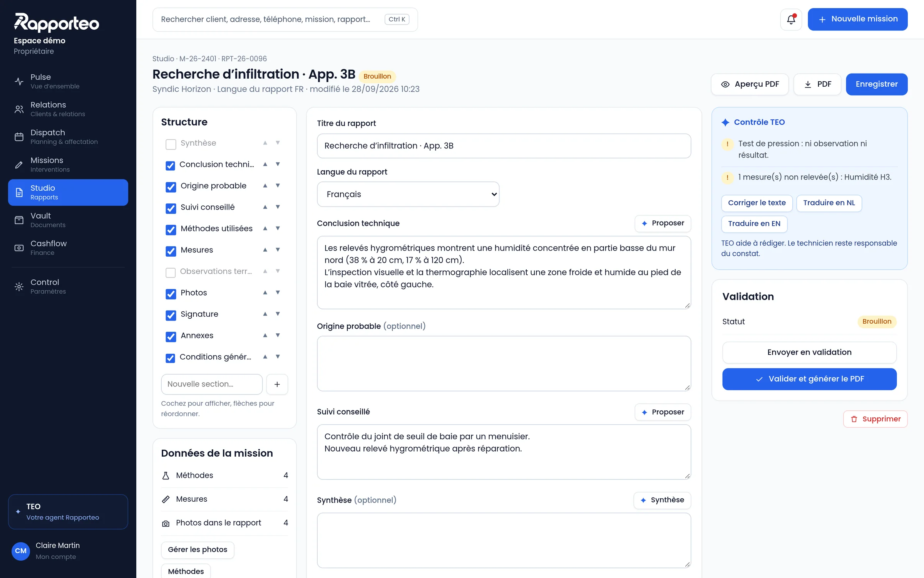
Task: Click Gérer les photos
Action: tap(198, 550)
